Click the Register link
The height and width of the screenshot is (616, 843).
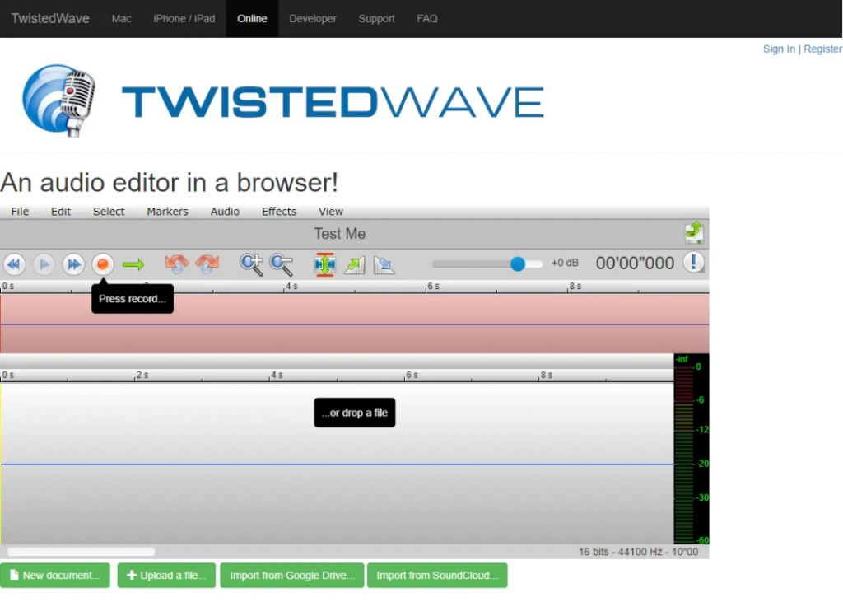pos(822,49)
